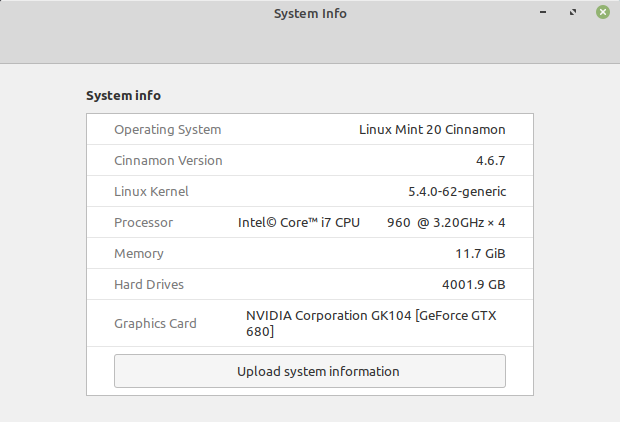Select the Linux Mint 20 Cinnamon value
620x422 pixels.
tap(432, 129)
